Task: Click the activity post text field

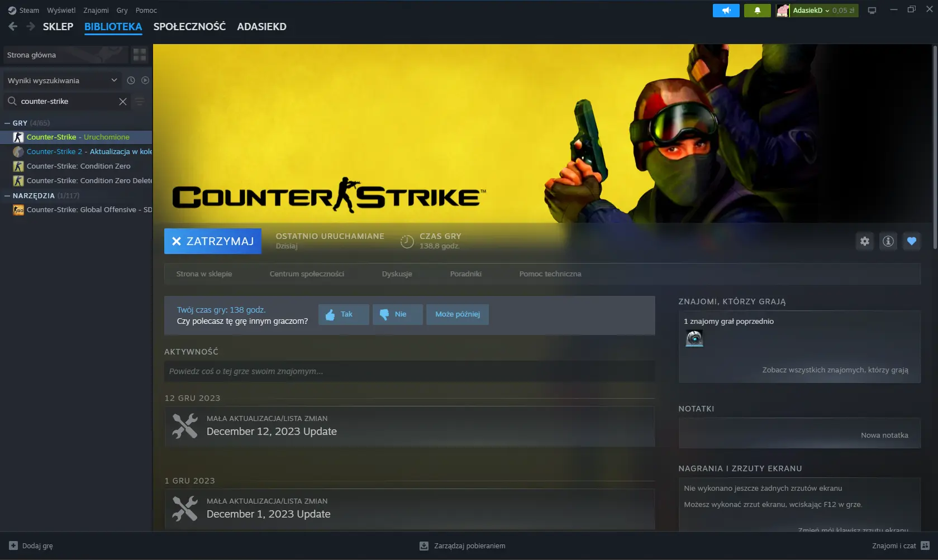Action: click(410, 371)
